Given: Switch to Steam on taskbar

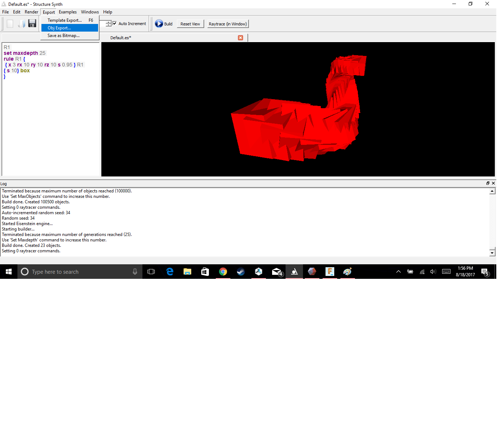Looking at the screenshot, I should [241, 272].
